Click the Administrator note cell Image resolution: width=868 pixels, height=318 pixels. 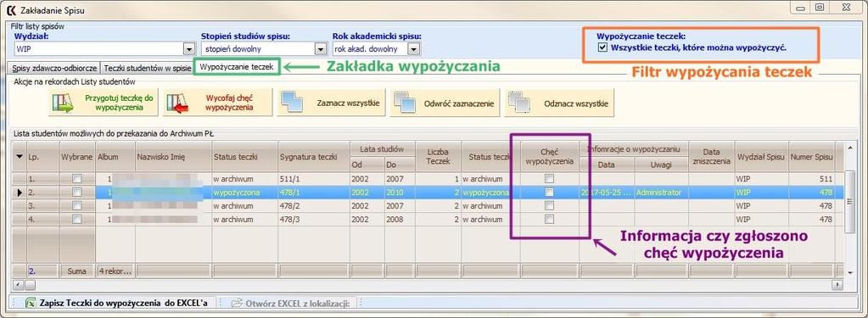point(661,192)
